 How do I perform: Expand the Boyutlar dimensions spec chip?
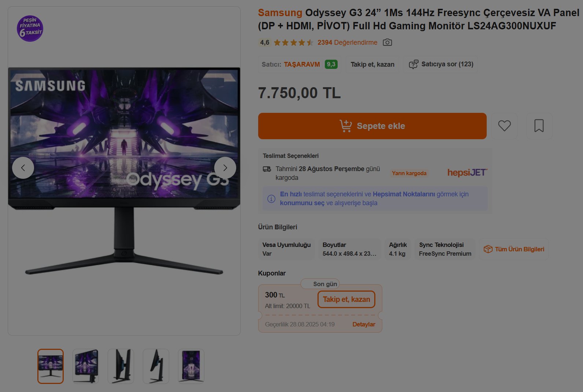click(349, 249)
